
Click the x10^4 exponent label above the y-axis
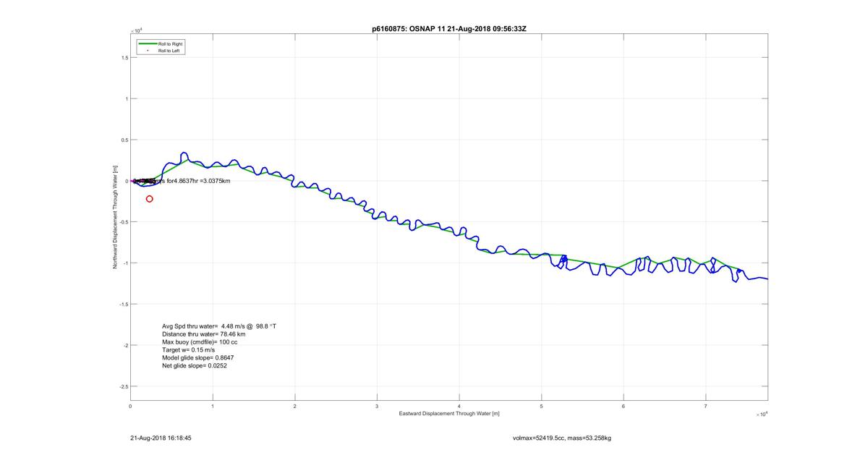coord(136,30)
